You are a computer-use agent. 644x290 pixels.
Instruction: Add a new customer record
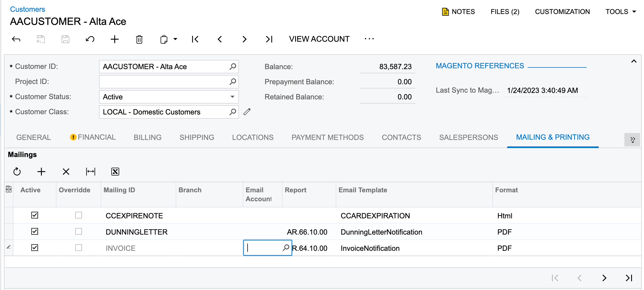(115, 39)
